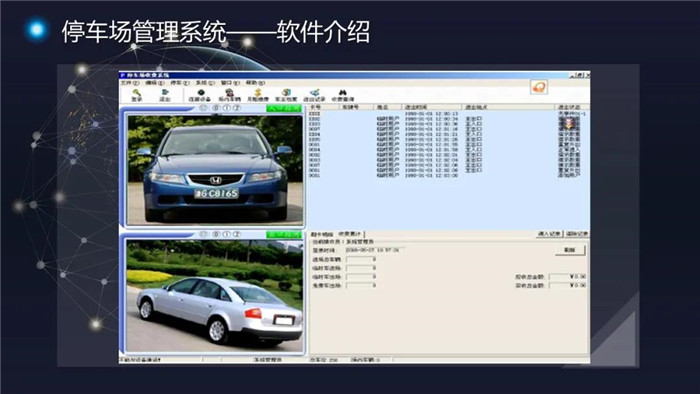Open the 车主档案 owner records icon
Image resolution: width=700 pixels, height=394 pixels.
point(286,95)
